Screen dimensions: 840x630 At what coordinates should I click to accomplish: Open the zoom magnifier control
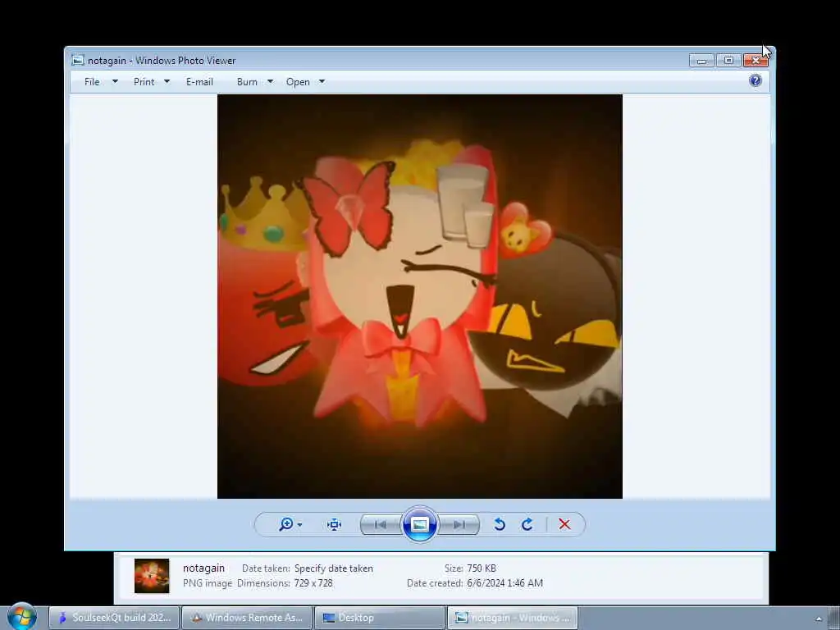[x=286, y=524]
